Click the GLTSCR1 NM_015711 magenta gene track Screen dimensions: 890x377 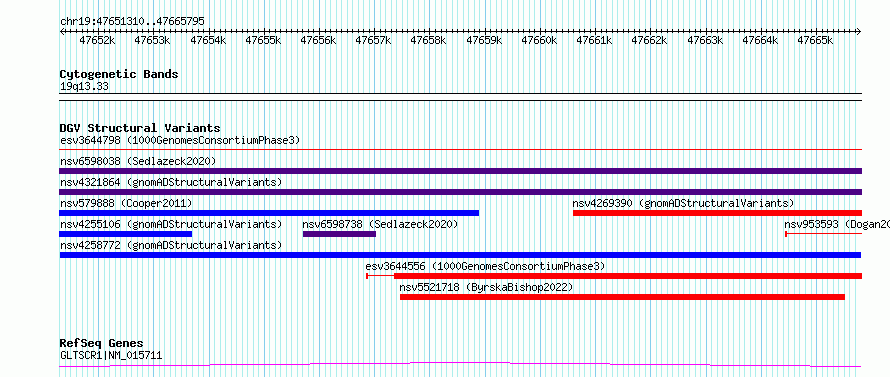[460, 365]
